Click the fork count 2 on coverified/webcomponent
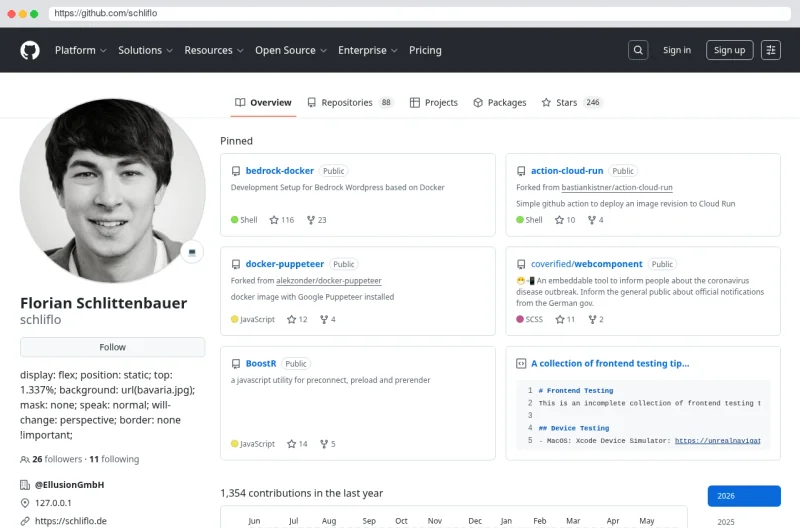The image size is (800, 528). (x=596, y=319)
